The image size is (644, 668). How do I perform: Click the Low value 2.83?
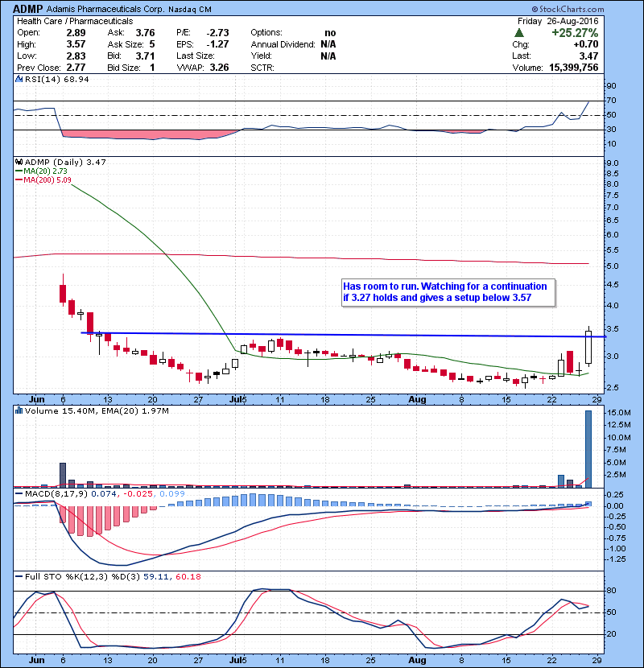point(76,56)
